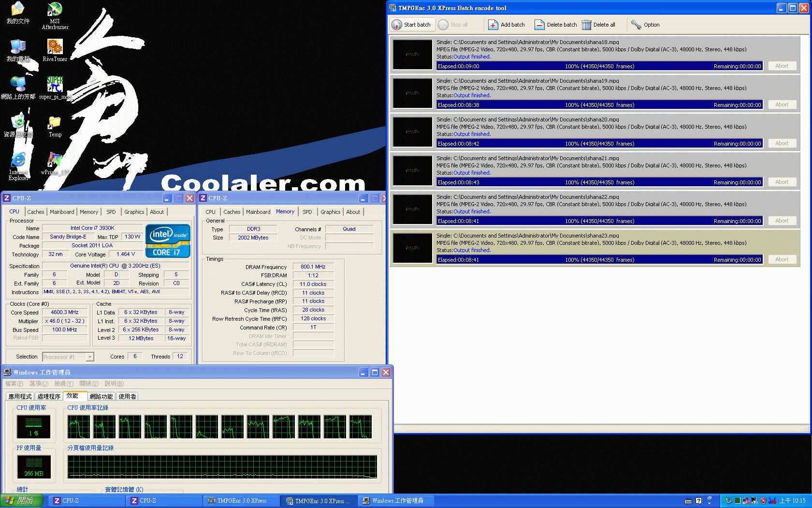
Task: Open the Option wrench tool
Action: [x=645, y=25]
